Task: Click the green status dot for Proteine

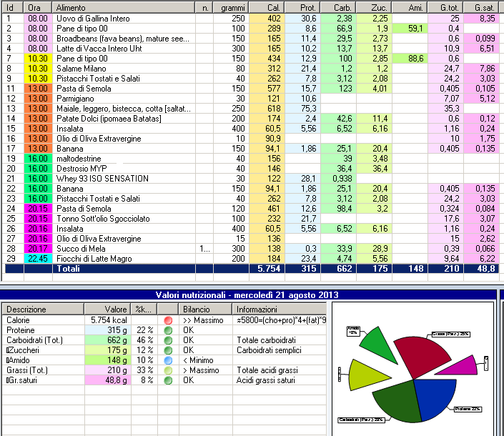Action: click(168, 331)
